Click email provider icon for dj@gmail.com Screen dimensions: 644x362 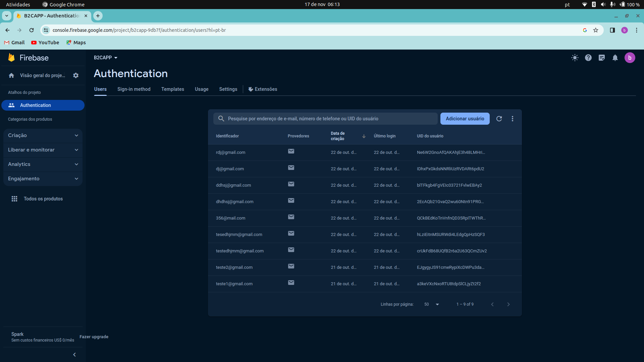(x=291, y=168)
